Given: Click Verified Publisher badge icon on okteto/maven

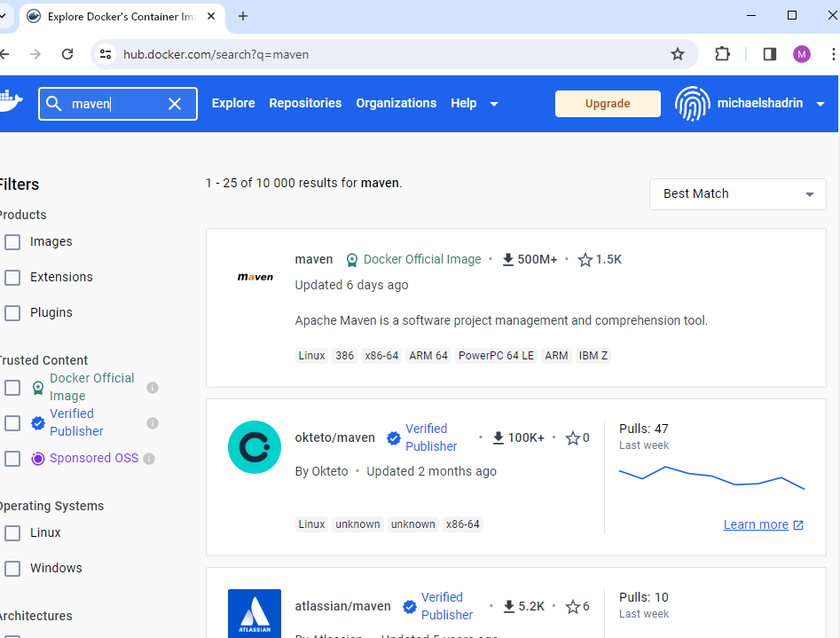Looking at the screenshot, I should (x=394, y=438).
